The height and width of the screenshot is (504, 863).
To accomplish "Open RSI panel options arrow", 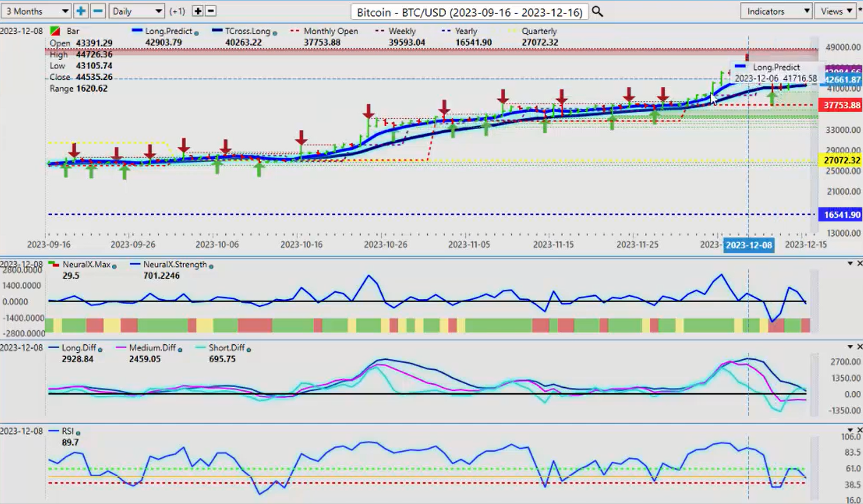I will [x=850, y=430].
